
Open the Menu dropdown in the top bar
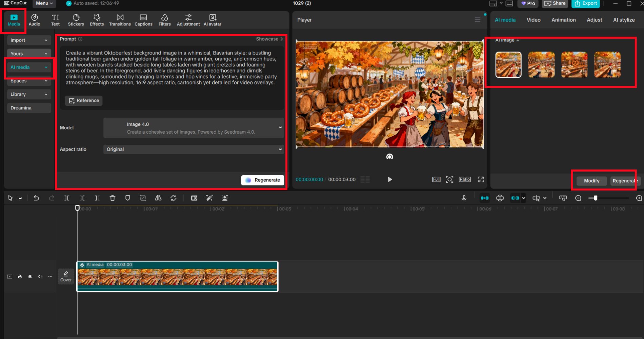(x=43, y=3)
